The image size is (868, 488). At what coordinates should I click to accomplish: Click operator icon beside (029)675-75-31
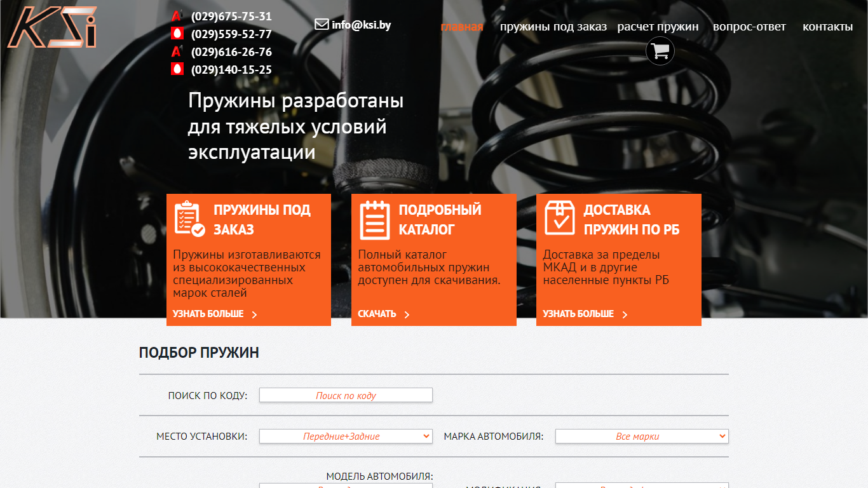point(177,17)
